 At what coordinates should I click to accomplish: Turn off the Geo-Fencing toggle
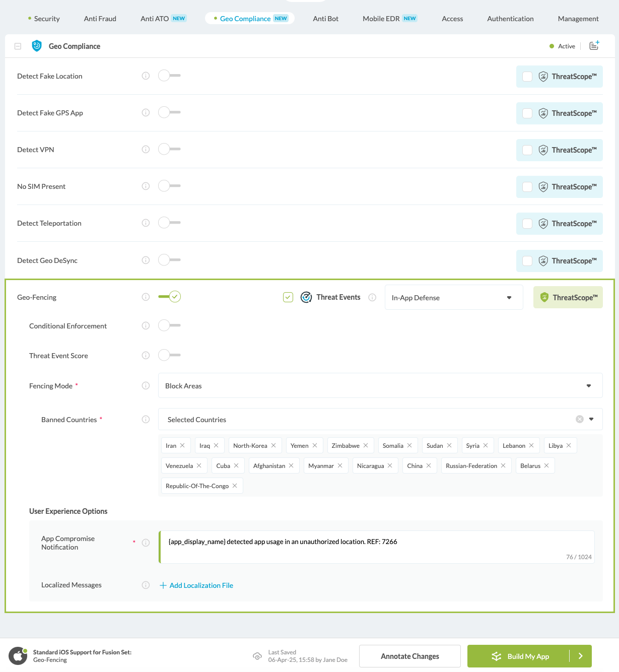[170, 297]
